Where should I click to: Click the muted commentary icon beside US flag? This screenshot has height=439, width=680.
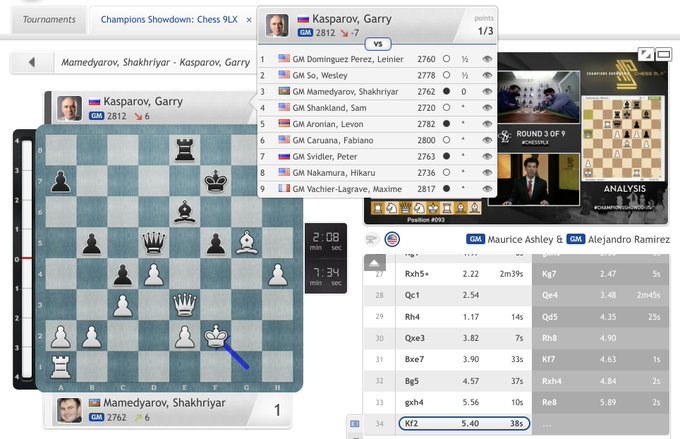372,239
